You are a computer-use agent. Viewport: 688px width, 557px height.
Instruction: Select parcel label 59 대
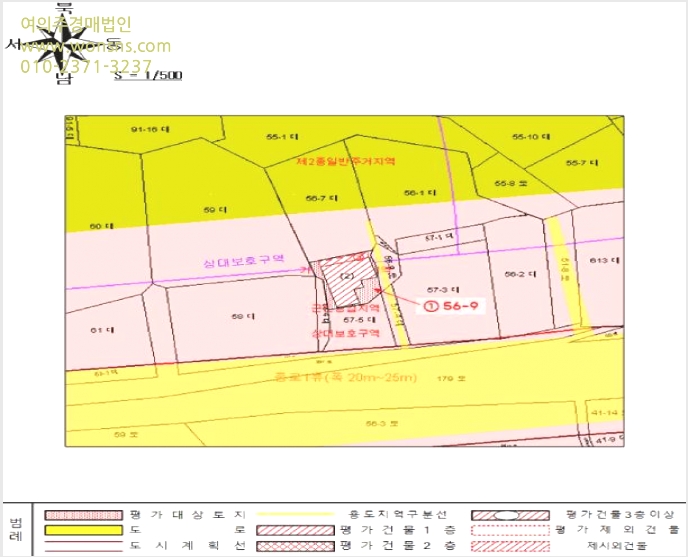click(x=215, y=210)
